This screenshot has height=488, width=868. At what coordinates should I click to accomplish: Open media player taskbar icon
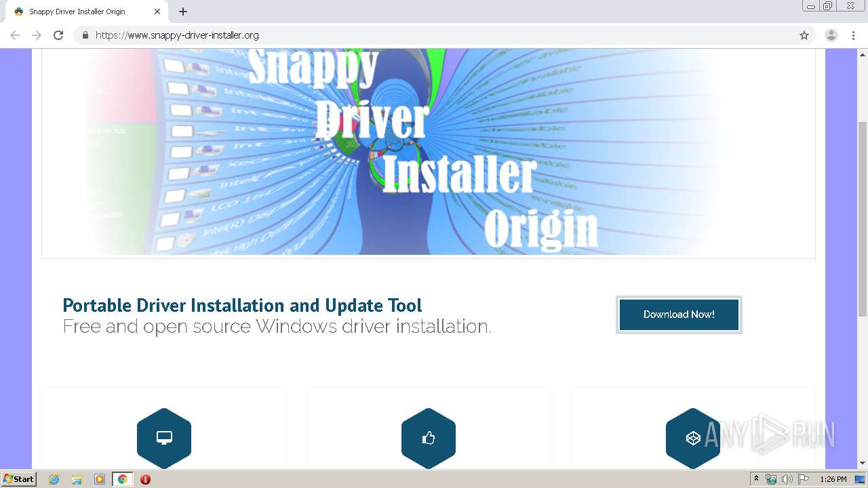point(100,479)
